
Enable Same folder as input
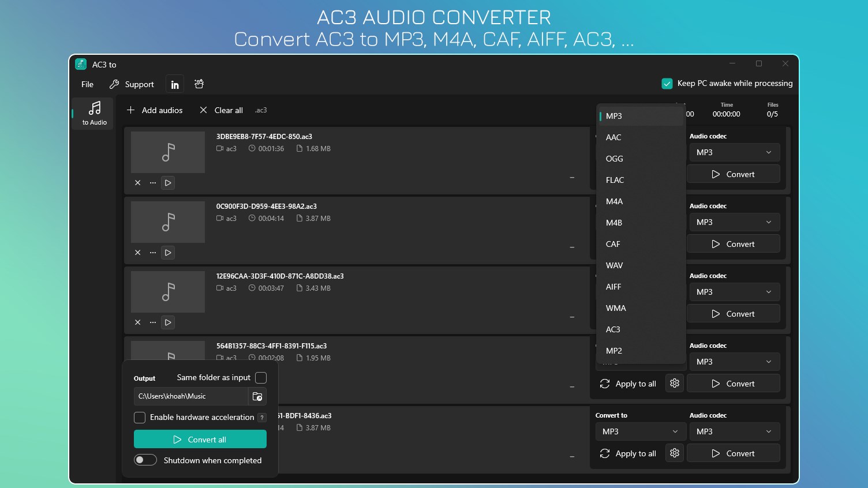[261, 378]
